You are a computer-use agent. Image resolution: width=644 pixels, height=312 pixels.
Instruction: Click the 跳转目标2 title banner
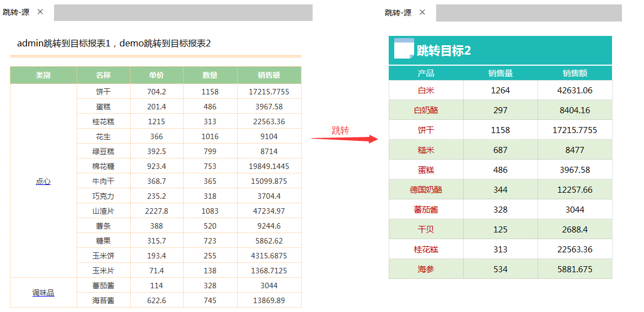[500, 50]
